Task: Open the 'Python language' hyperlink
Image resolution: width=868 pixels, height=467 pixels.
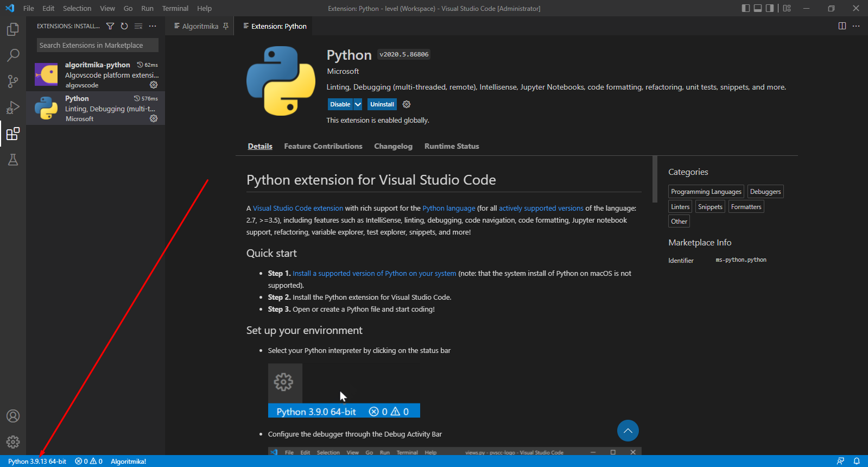Action: coord(448,209)
